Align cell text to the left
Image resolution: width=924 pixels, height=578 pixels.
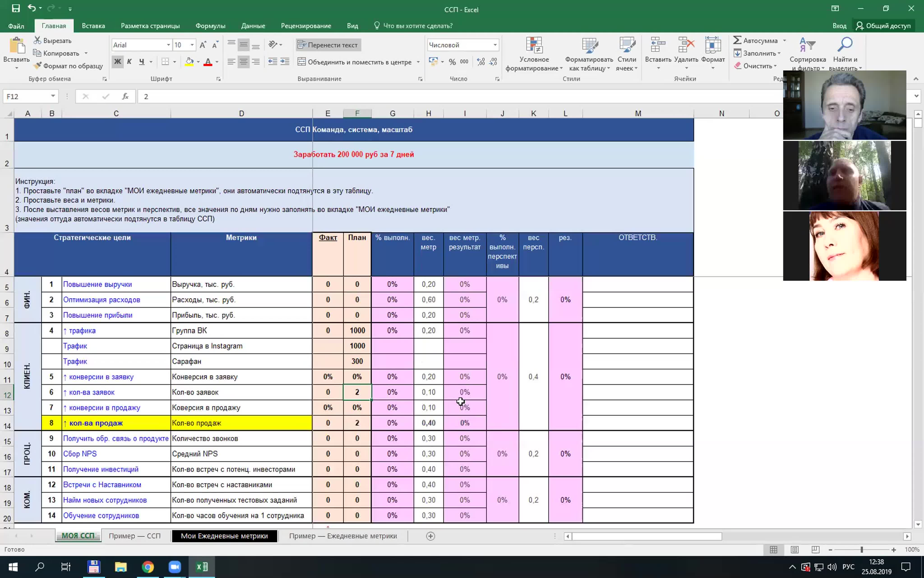tap(231, 62)
